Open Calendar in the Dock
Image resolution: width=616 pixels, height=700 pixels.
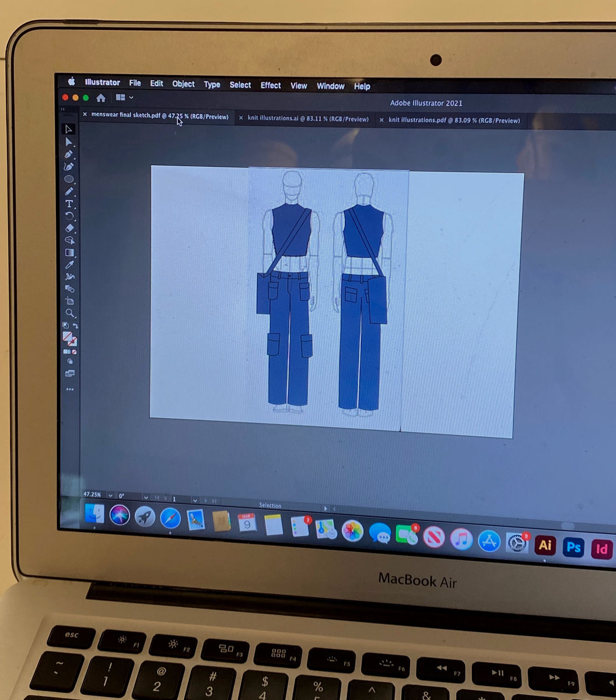pyautogui.click(x=247, y=522)
